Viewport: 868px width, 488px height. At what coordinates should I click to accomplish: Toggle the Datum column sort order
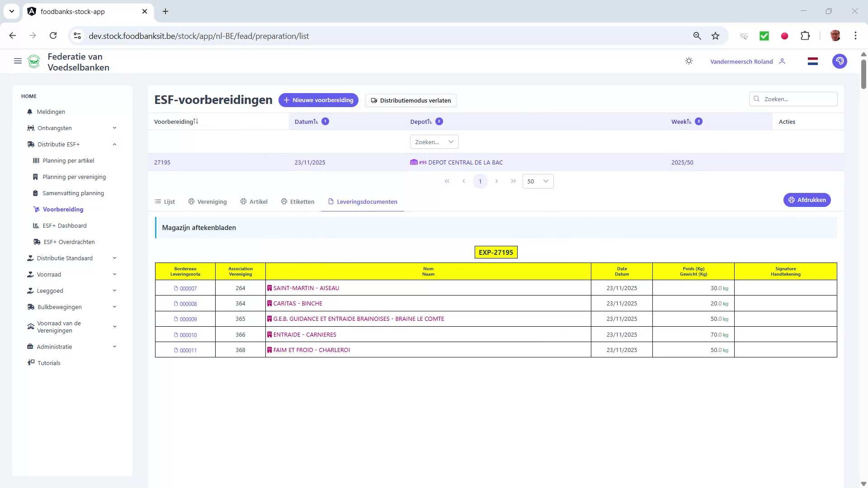pos(314,121)
